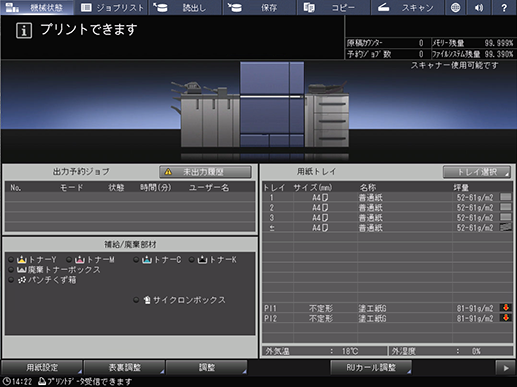Click the warning triangle icon on 未出力履歴
The width and height of the screenshot is (517, 387).
click(x=168, y=172)
